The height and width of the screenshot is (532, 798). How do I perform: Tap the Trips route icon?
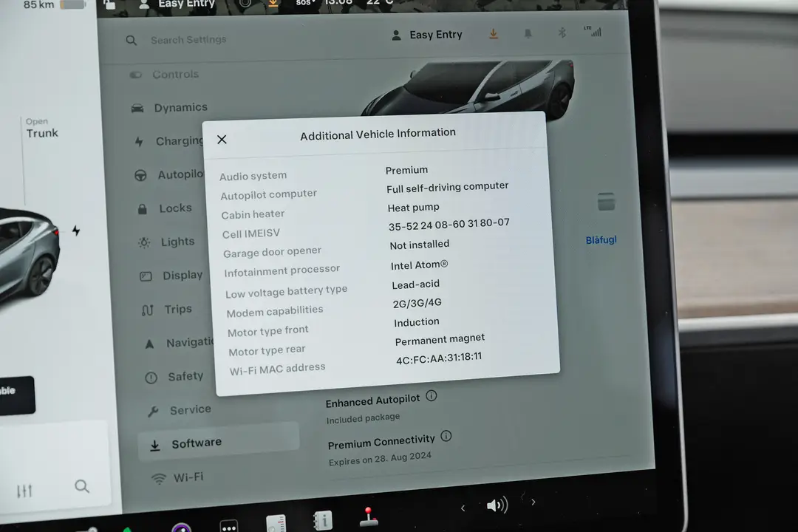click(148, 310)
